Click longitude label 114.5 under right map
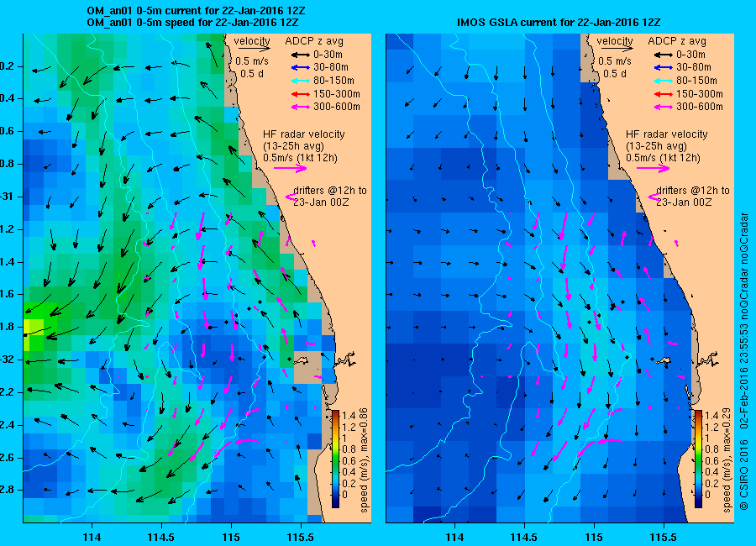 524,538
